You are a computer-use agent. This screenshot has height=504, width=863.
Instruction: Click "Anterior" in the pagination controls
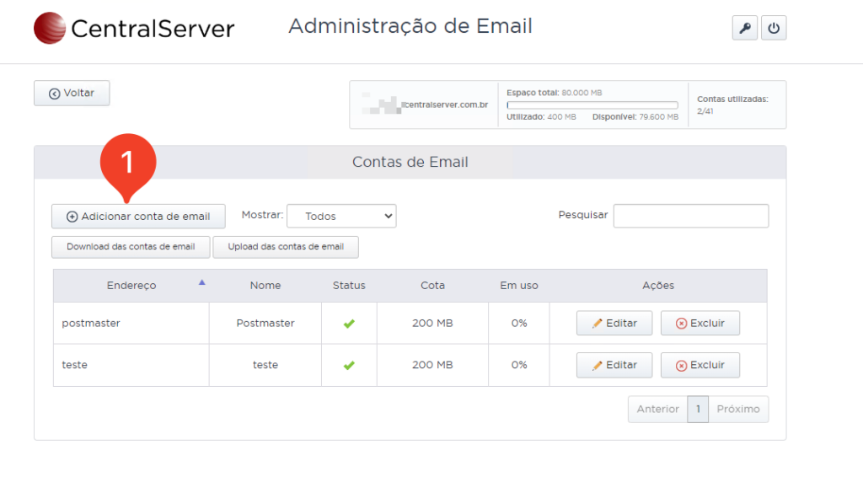pyautogui.click(x=657, y=409)
